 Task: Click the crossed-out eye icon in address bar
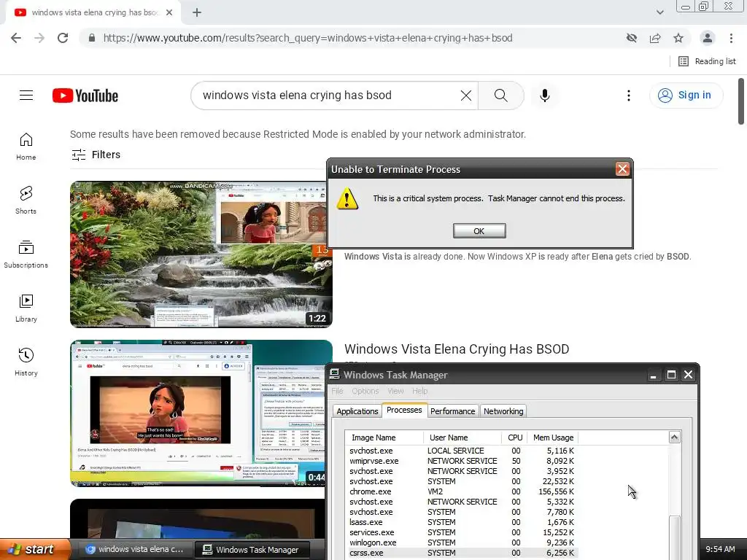click(632, 38)
